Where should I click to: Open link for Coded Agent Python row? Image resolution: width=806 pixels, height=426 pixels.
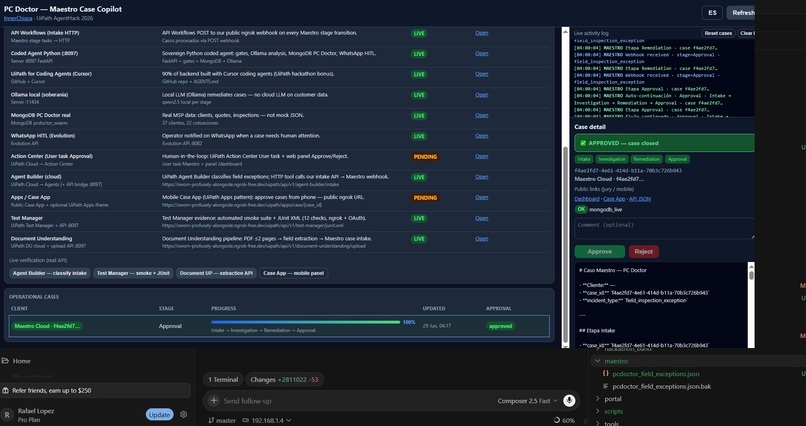(x=482, y=53)
